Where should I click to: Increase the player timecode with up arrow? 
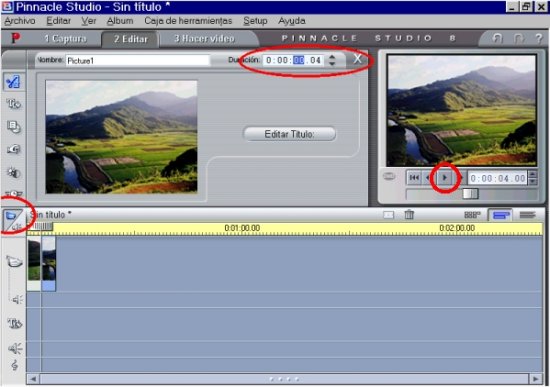(533, 174)
